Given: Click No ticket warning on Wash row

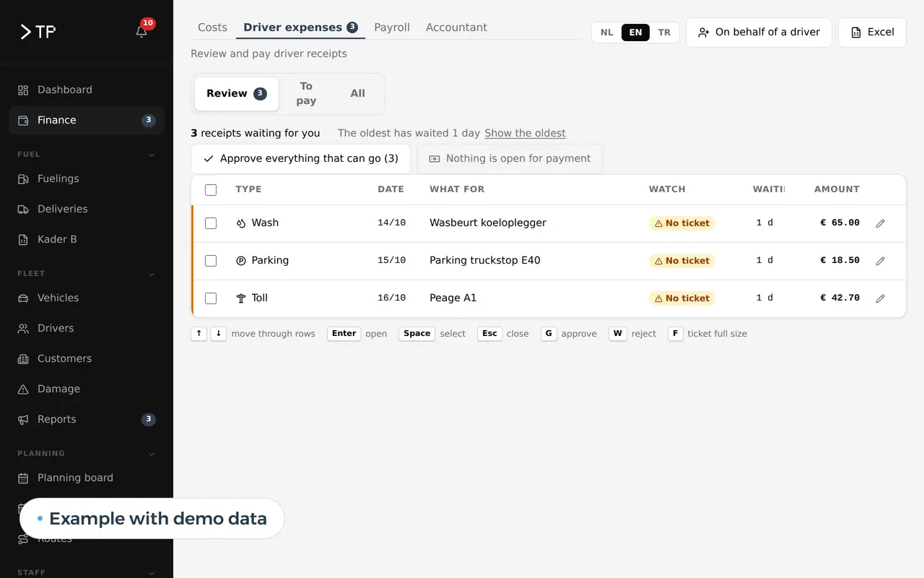Looking at the screenshot, I should (682, 223).
